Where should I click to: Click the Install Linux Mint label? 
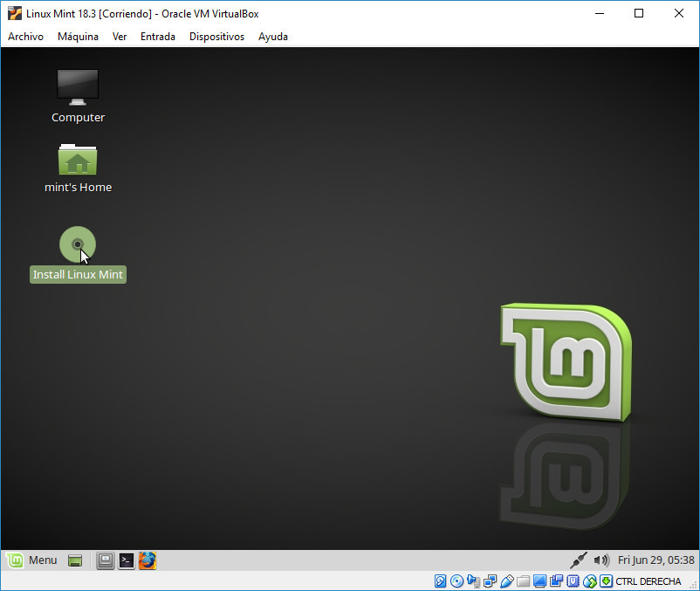(x=78, y=274)
